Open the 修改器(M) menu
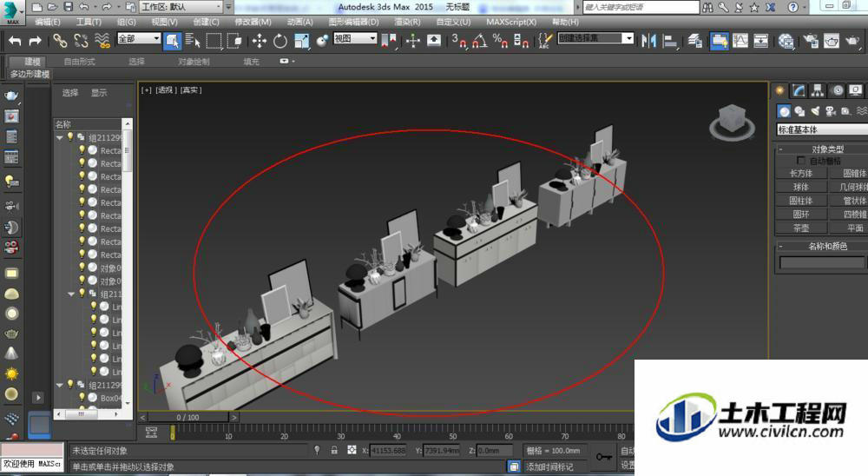This screenshot has height=476, width=868. coord(253,22)
